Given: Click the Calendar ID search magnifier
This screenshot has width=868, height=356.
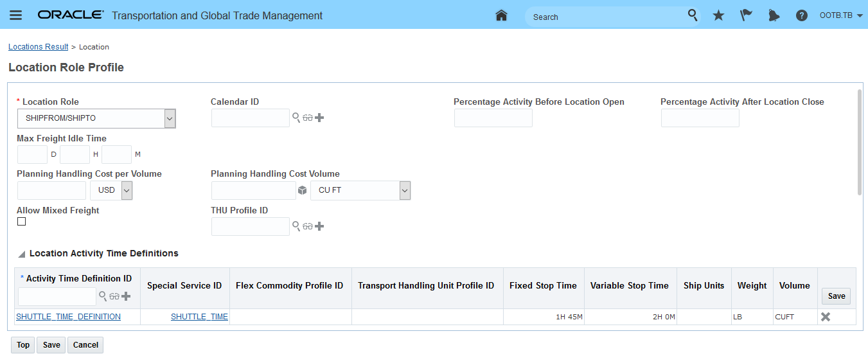Looking at the screenshot, I should coord(296,118).
